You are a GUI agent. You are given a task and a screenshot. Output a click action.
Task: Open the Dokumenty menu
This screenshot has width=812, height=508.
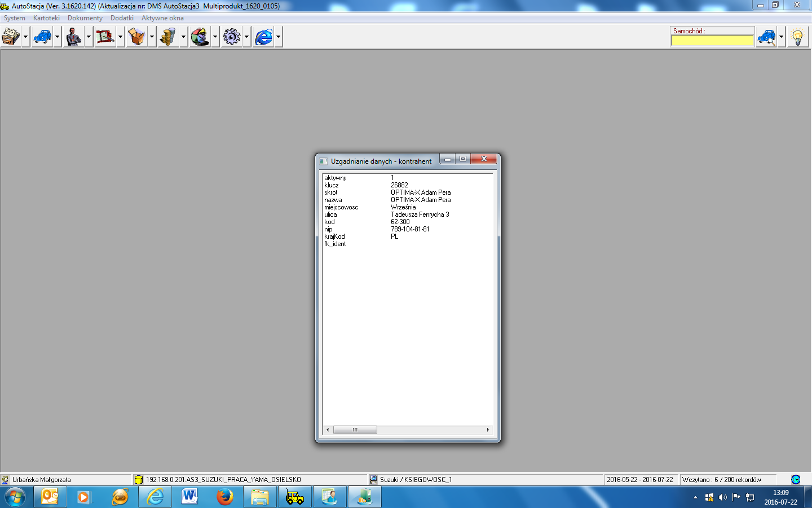85,18
